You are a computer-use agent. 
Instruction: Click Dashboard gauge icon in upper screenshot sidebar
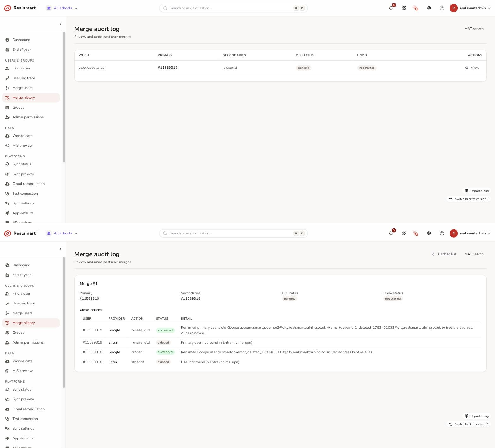[7, 40]
